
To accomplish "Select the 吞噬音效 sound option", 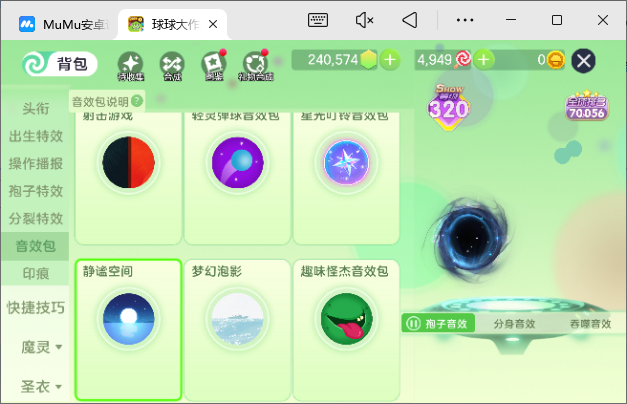I will tap(589, 323).
